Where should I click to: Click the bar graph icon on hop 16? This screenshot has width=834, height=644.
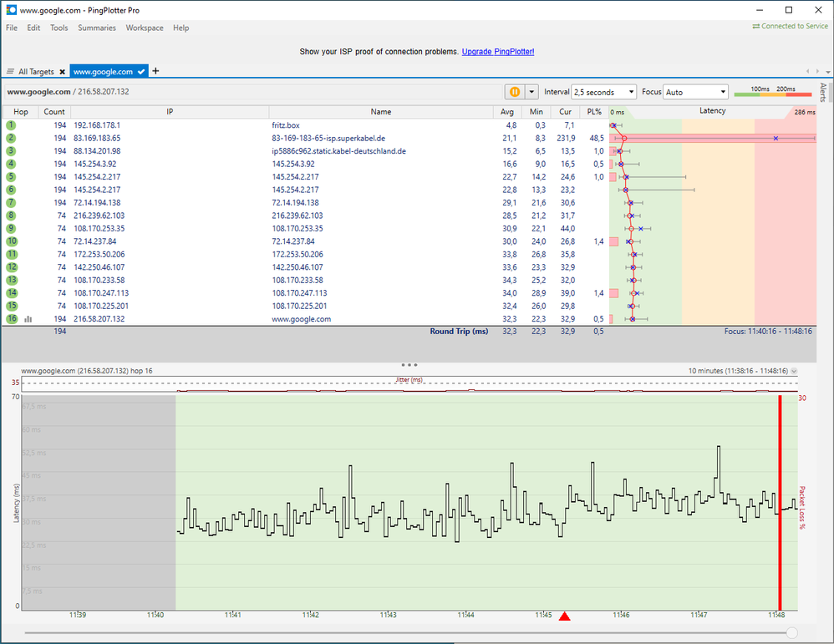[28, 319]
